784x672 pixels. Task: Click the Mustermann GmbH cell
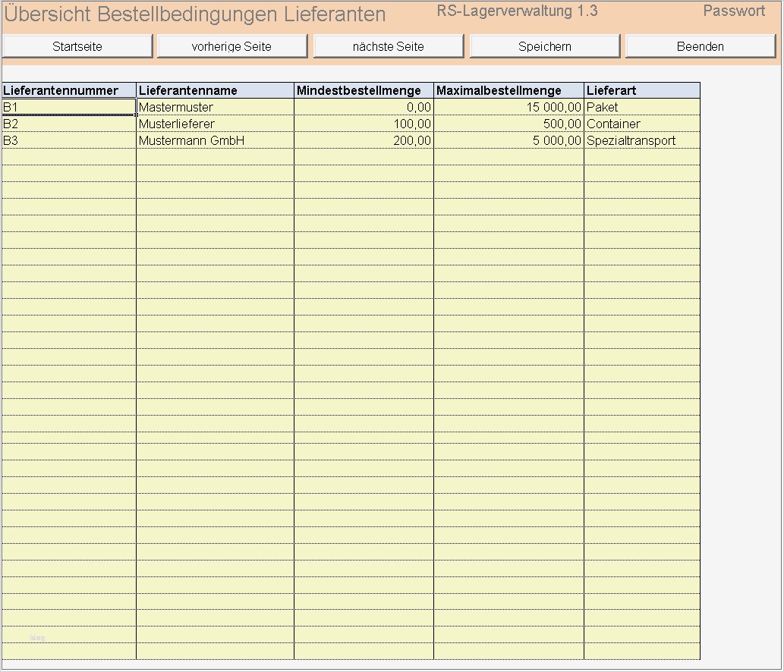[215, 140]
